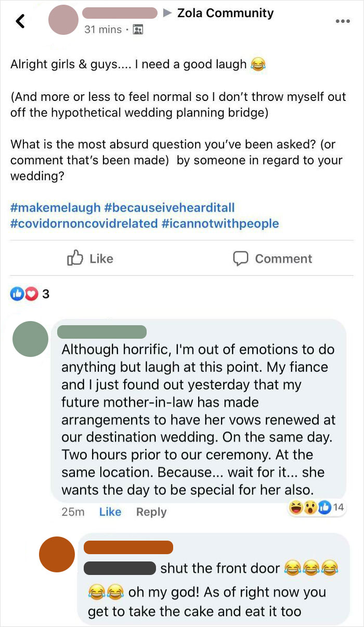This screenshot has width=364, height=627.
Task: Like the first comment
Action: pyautogui.click(x=110, y=511)
